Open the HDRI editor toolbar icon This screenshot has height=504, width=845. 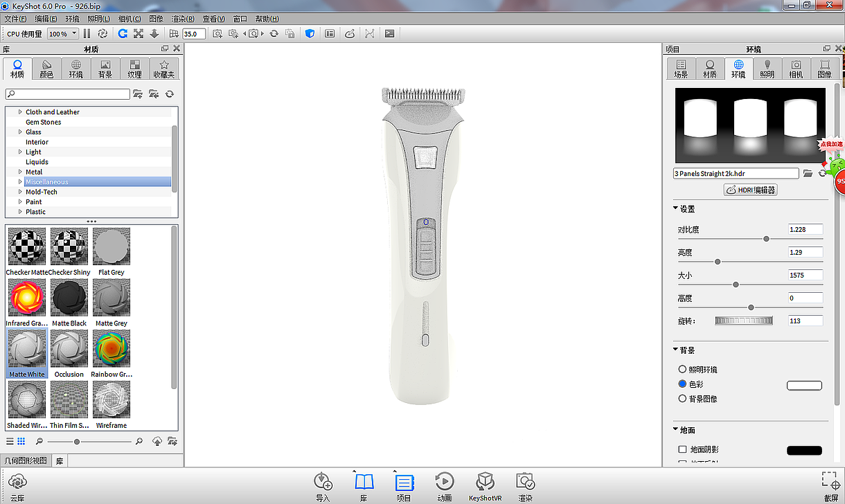(x=350, y=33)
